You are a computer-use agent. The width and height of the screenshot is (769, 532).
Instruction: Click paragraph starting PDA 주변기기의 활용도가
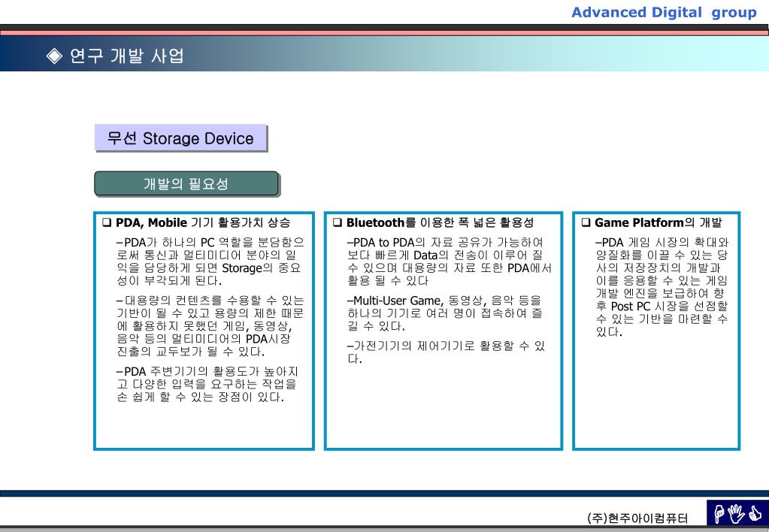(207, 385)
